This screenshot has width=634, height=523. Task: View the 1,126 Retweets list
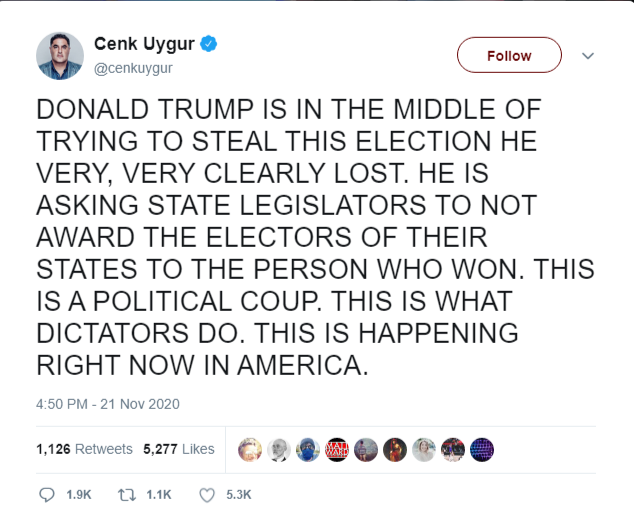[84, 449]
